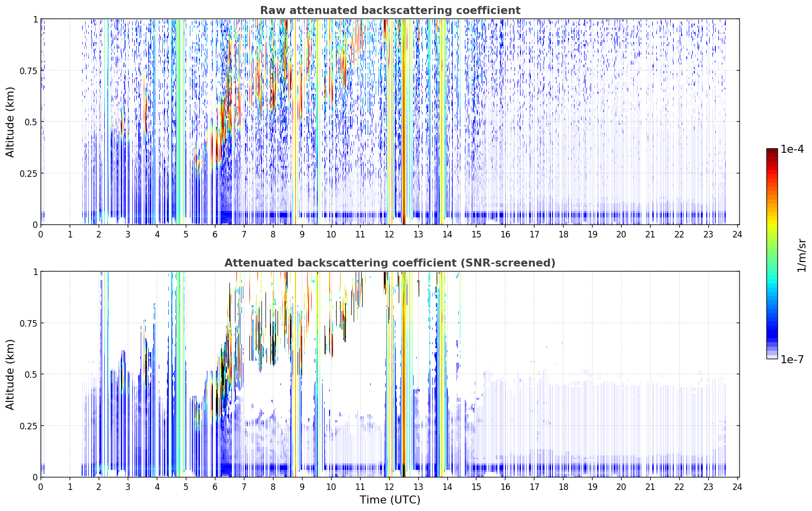This screenshot has width=812, height=511.
Task: Click the 1/m/sr colorbar unit label
Action: pyautogui.click(x=801, y=255)
